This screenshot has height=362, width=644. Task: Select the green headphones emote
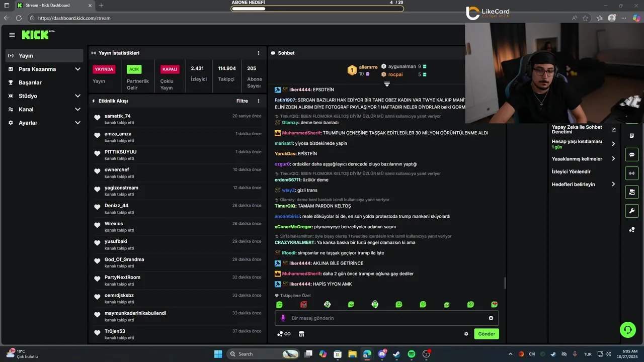pos(375,304)
